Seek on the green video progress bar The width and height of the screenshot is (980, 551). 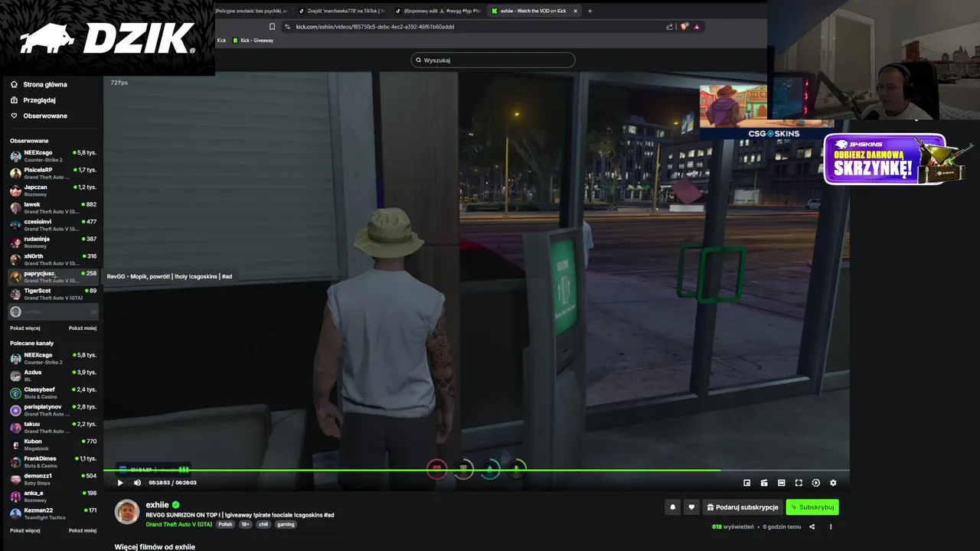476,470
